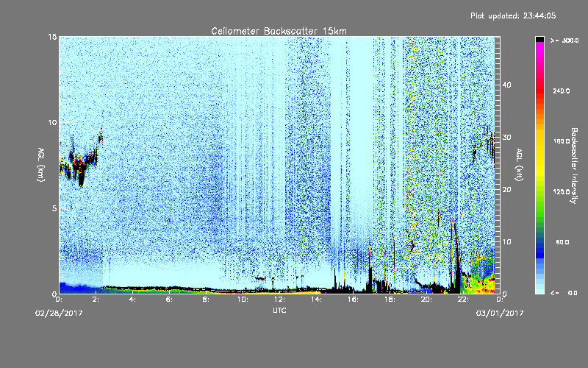The height and width of the screenshot is (368, 588).
Task: Click the '>= 300.0' colorbar maximum label
Action: (x=564, y=40)
